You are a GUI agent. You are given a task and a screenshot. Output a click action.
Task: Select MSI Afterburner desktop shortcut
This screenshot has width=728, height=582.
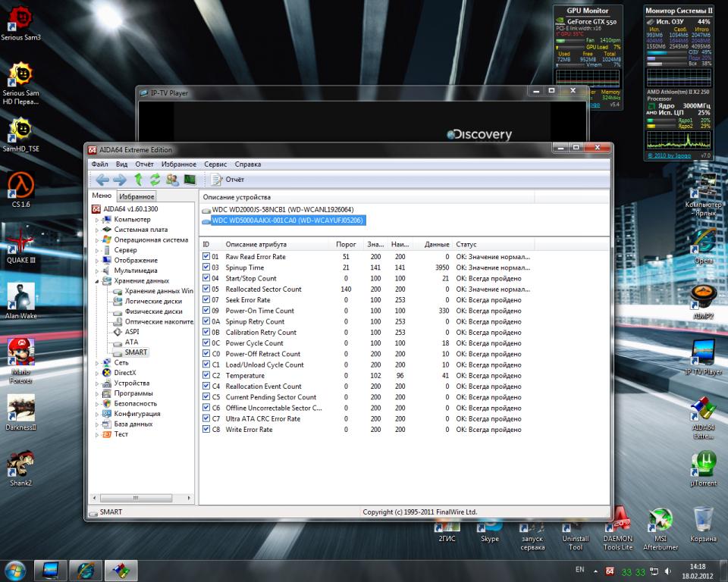[x=661, y=530]
